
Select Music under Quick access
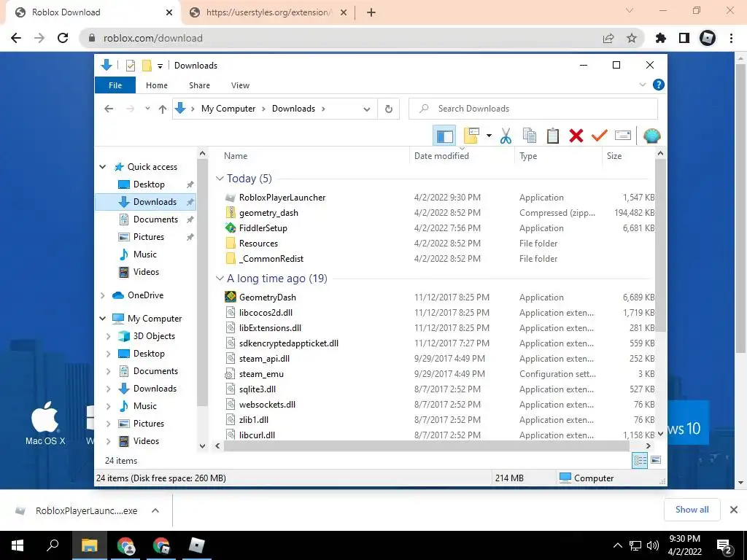[145, 254]
